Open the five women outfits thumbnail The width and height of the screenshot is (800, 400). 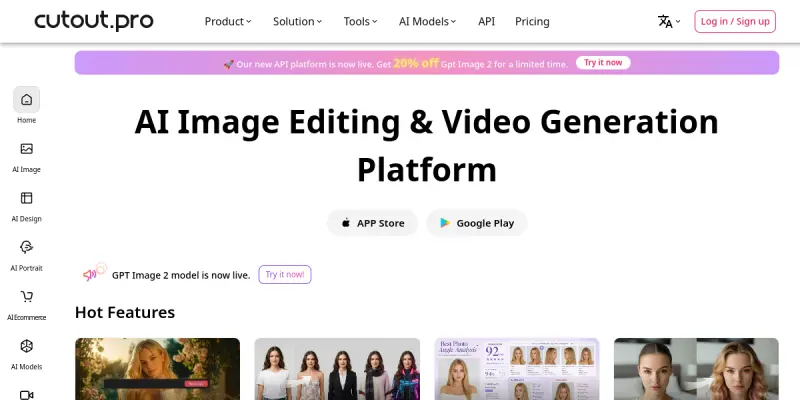click(x=337, y=369)
